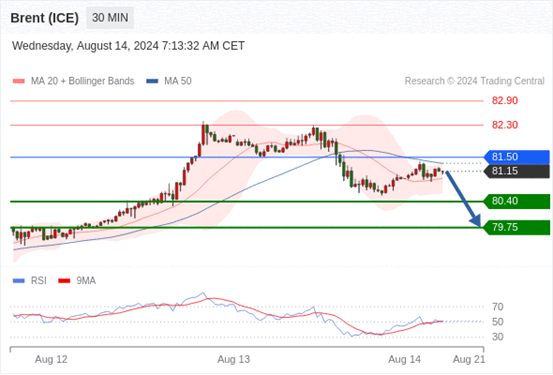
Task: Click the RSI 70 level label
Action: tap(498, 307)
